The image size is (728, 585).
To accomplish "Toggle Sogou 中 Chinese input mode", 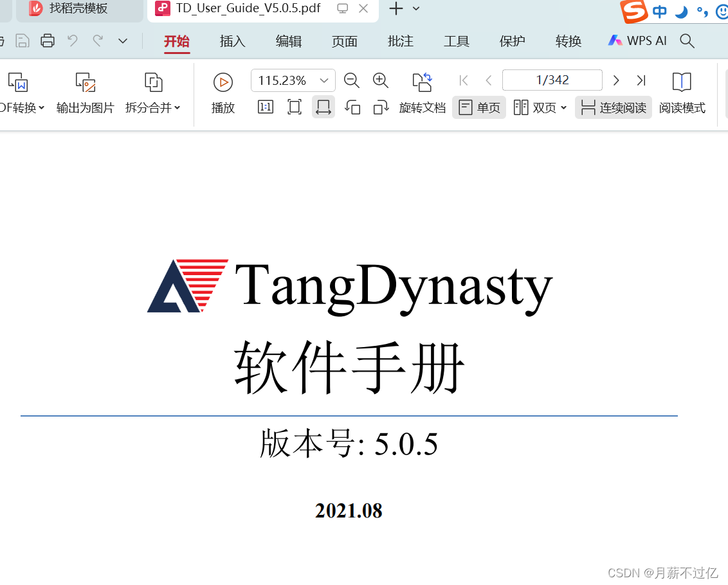I will coord(659,11).
